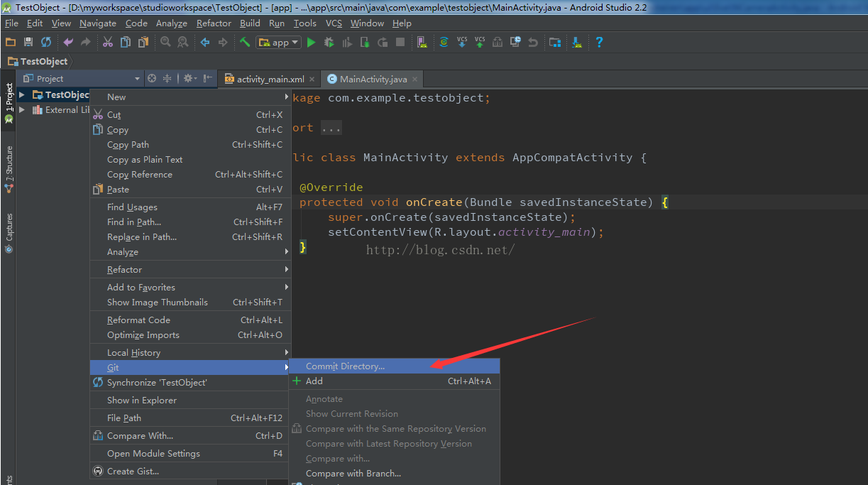This screenshot has width=868, height=485.
Task: Click the Save All toolbar icon
Action: 28,42
